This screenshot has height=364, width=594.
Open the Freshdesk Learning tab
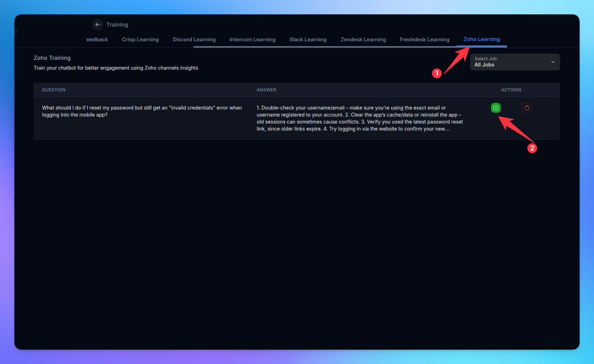click(424, 40)
